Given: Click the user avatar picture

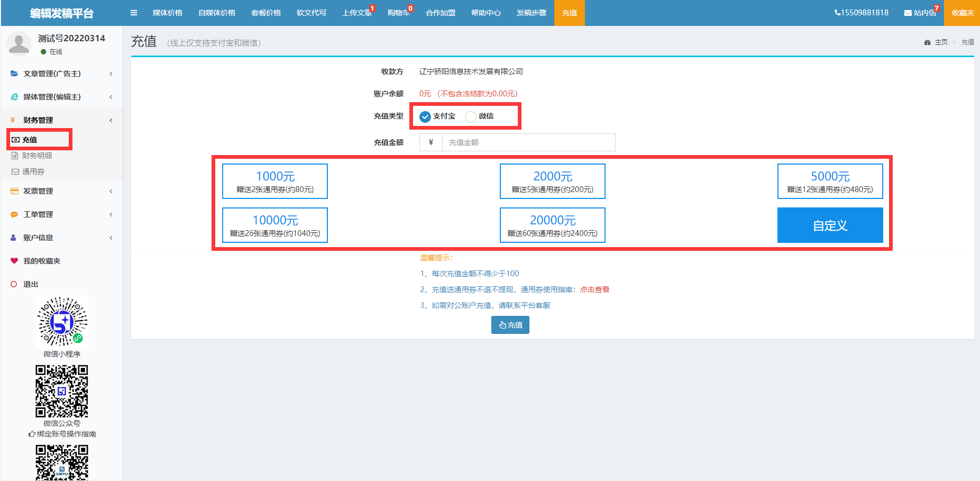Looking at the screenshot, I should point(19,43).
